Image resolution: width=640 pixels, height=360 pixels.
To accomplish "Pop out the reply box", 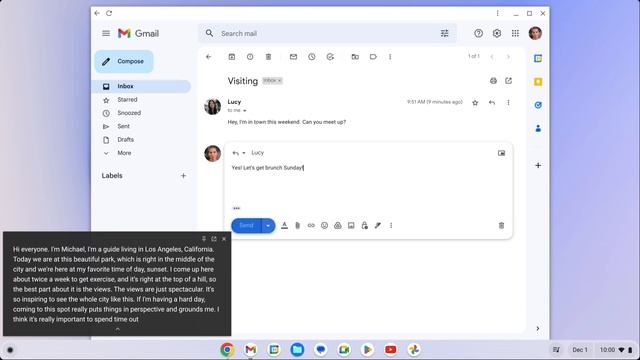I will 501,153.
